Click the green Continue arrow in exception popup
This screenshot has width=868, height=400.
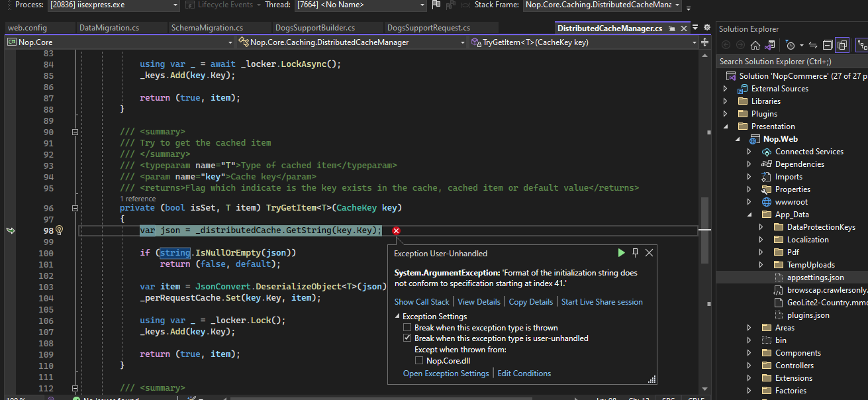pyautogui.click(x=621, y=253)
